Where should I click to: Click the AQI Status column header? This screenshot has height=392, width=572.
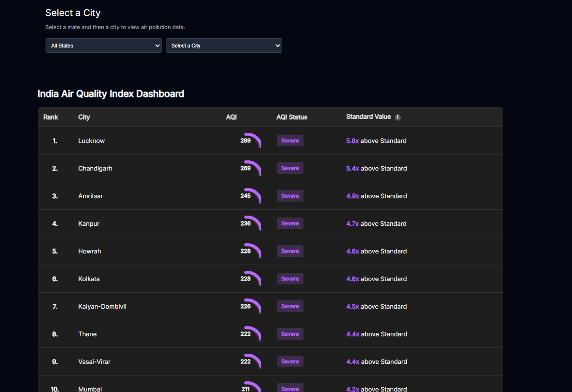click(x=292, y=117)
